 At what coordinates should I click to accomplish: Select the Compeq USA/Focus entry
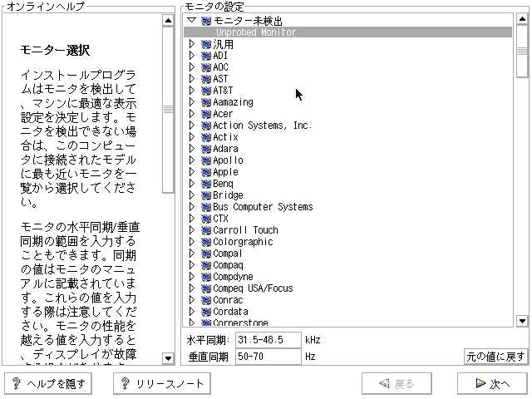[x=253, y=288]
